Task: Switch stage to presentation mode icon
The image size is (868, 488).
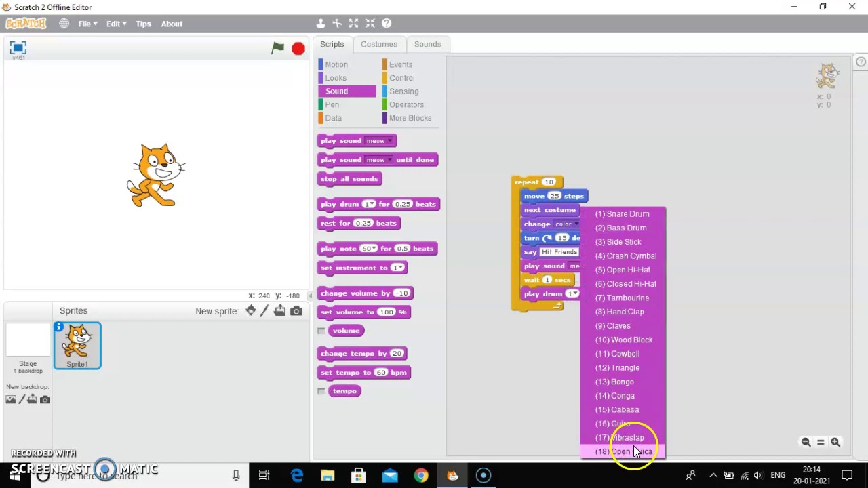Action: point(18,47)
